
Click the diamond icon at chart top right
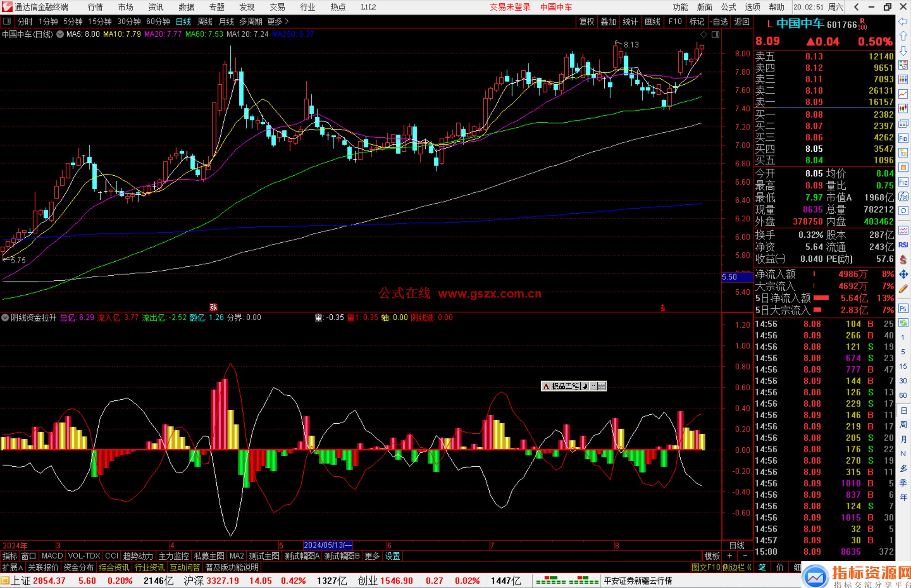coord(703,35)
